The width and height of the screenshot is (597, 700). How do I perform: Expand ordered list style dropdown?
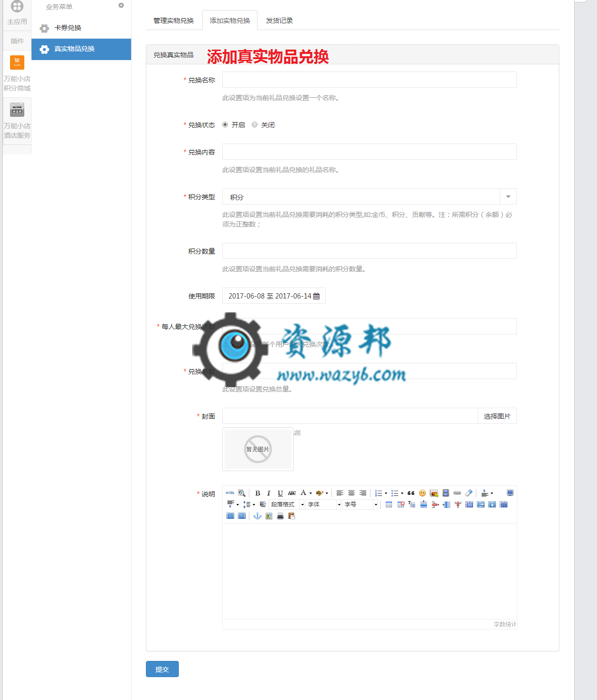(386, 493)
